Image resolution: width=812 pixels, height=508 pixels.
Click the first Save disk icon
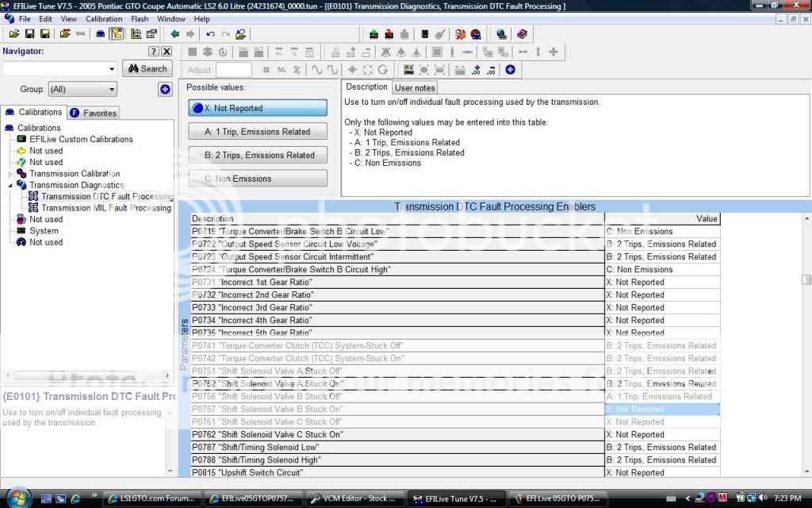[x=29, y=34]
